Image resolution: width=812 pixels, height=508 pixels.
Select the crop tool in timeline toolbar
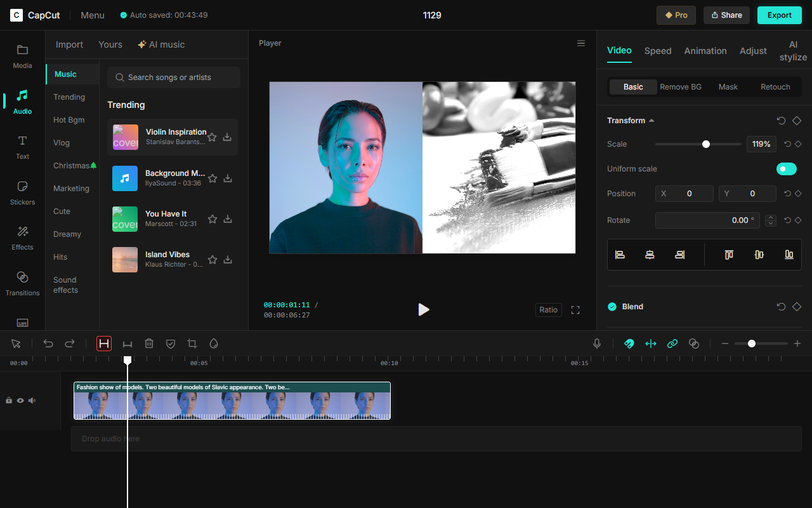point(192,344)
